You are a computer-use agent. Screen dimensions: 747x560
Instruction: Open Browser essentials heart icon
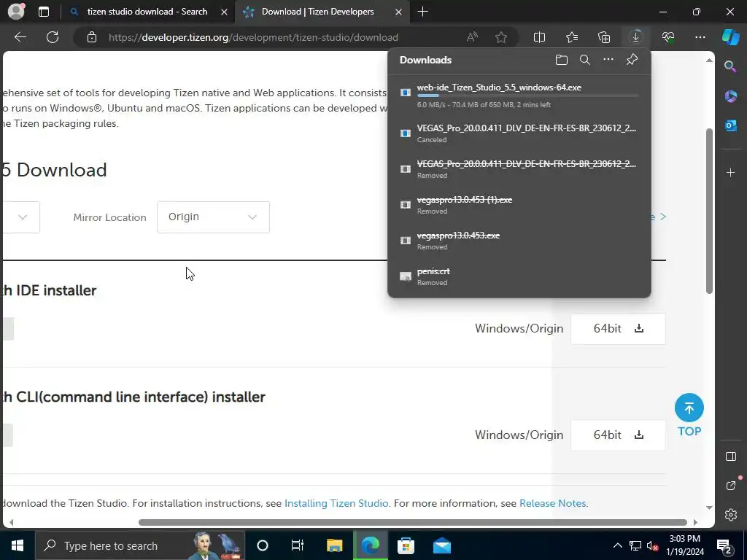coord(668,37)
